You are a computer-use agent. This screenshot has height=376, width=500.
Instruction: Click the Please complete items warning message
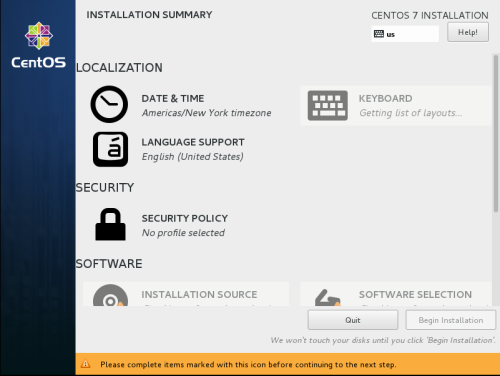[248, 364]
